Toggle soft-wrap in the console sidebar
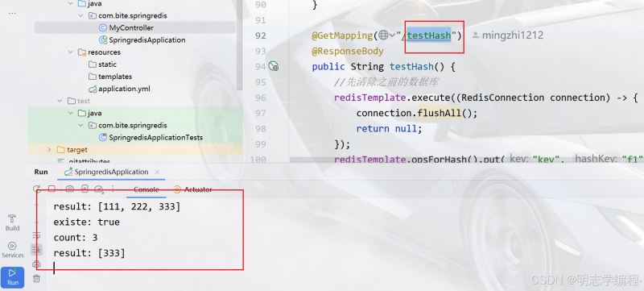 click(x=36, y=235)
